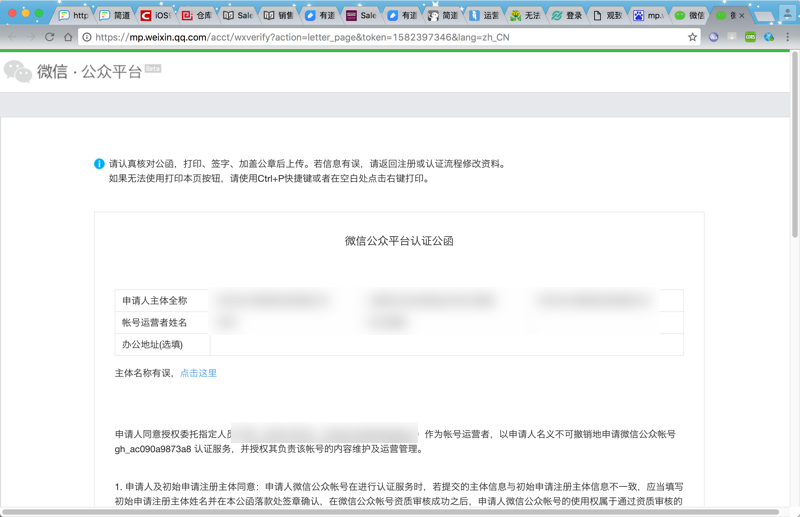Switch to the Sale tab with purple icon
Screen dimensions: 800x517
(361, 16)
